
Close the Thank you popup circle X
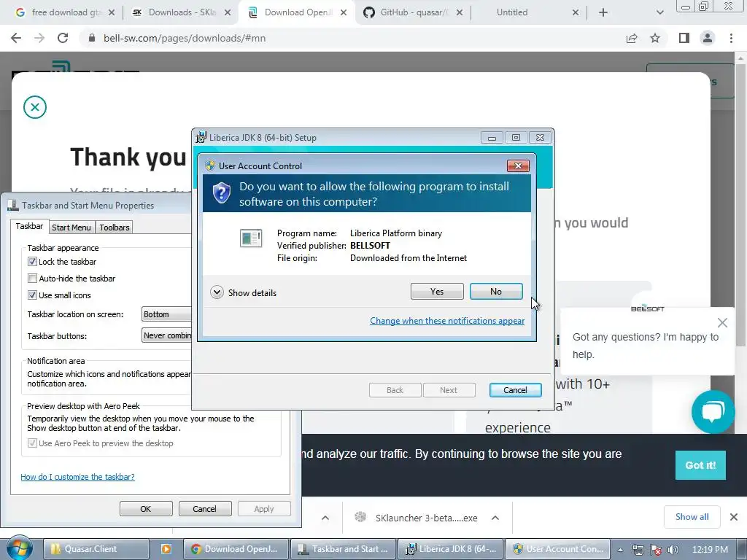coord(35,107)
